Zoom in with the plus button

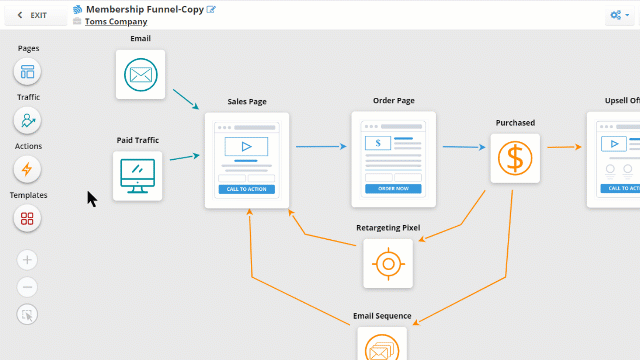(27, 260)
